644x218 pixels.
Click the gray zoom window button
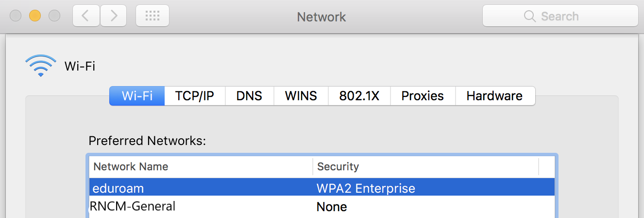[54, 16]
